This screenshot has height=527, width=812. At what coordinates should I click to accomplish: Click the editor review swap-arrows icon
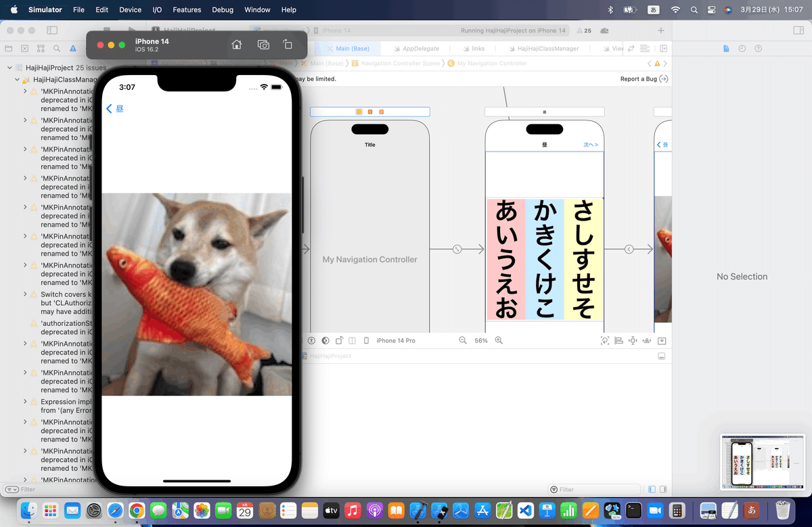[631, 49]
